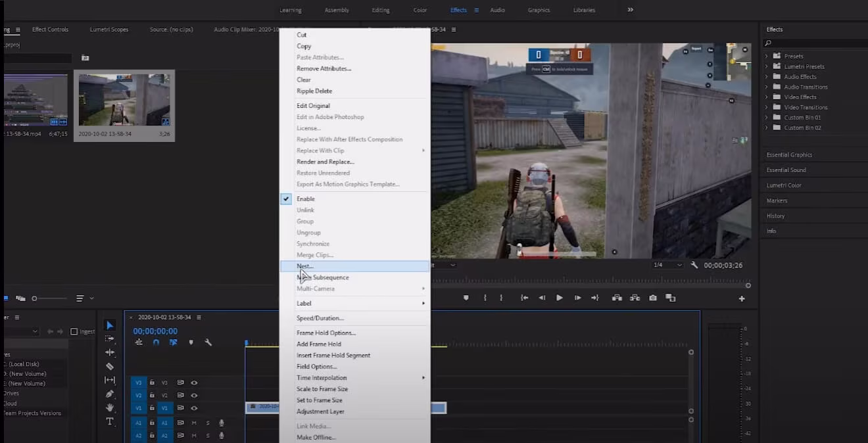
Task: Open timeline display settings wrench
Action: pyautogui.click(x=208, y=342)
